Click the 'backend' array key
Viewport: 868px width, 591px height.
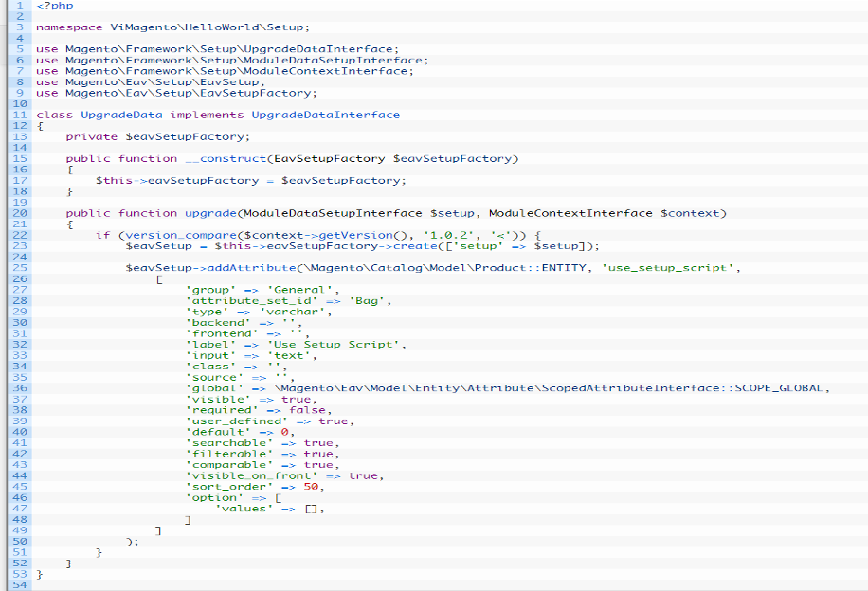(218, 323)
